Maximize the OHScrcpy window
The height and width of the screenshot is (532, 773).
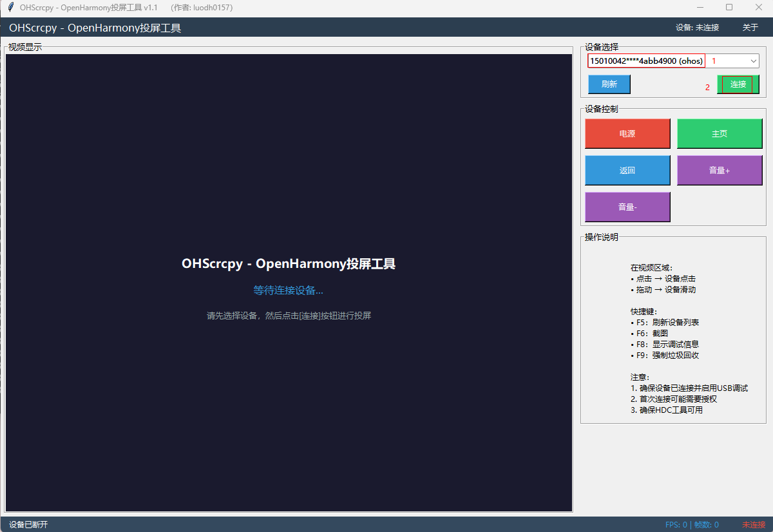729,8
